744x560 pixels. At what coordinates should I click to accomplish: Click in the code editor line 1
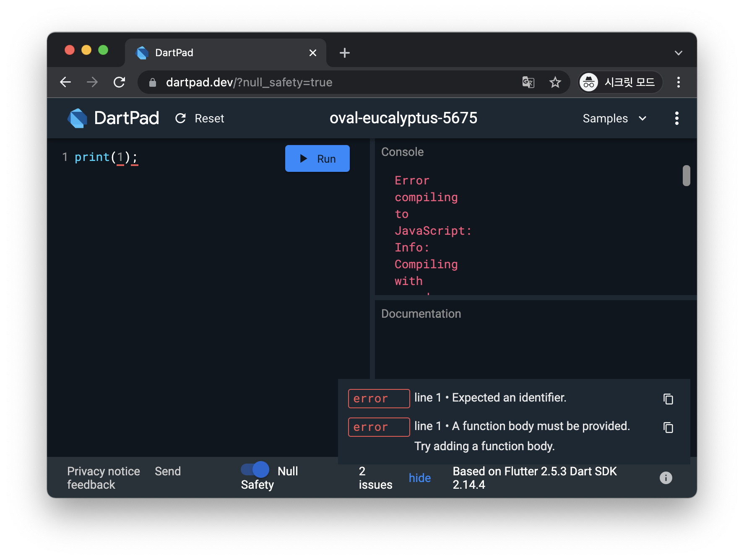coord(107,157)
